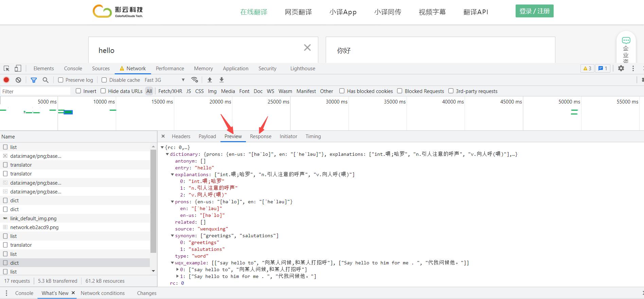
Task: Show the 3 warnings badge
Action: (587, 68)
